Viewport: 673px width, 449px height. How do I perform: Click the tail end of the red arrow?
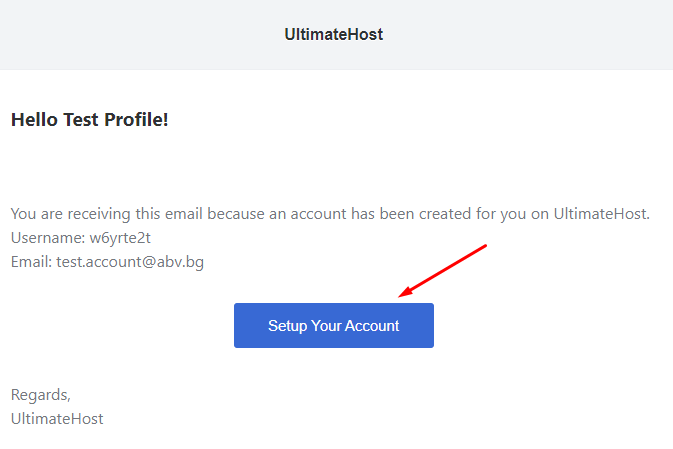coord(485,246)
